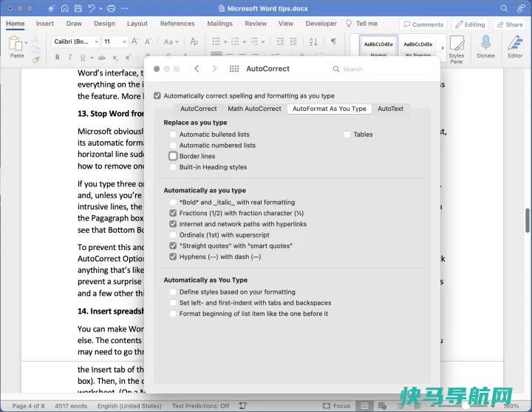
Task: Open bullet list style dropdown arrow
Action: coord(225,41)
